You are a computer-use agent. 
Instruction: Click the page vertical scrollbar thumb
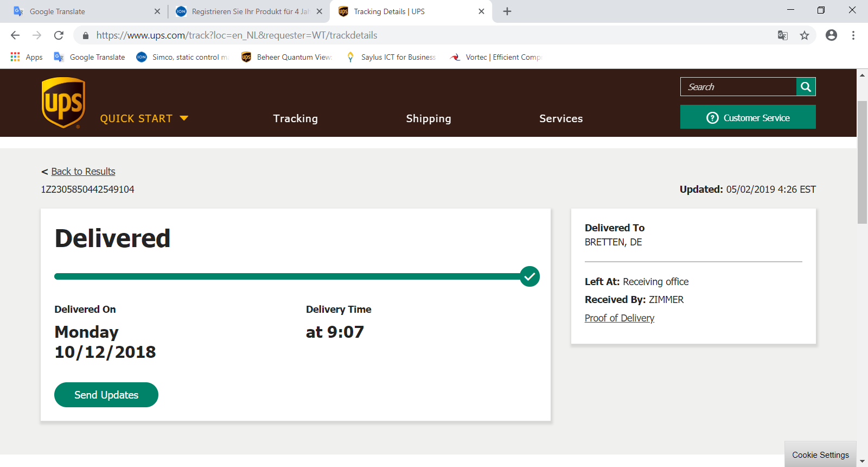click(x=862, y=162)
